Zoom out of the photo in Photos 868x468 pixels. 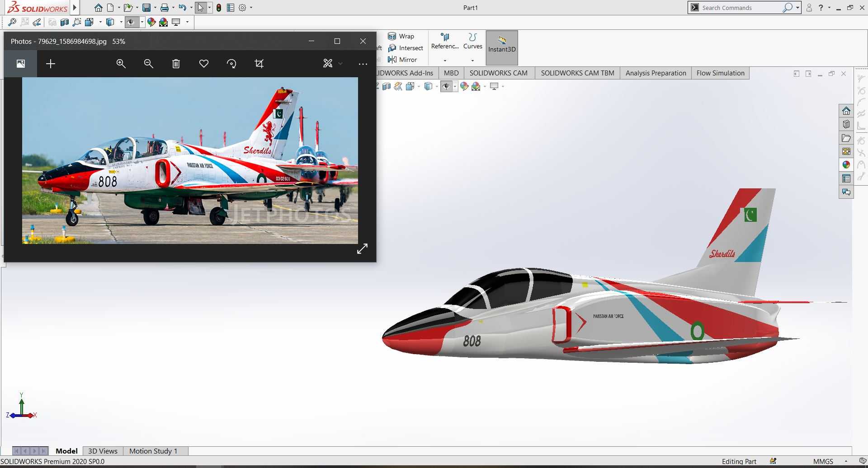148,64
